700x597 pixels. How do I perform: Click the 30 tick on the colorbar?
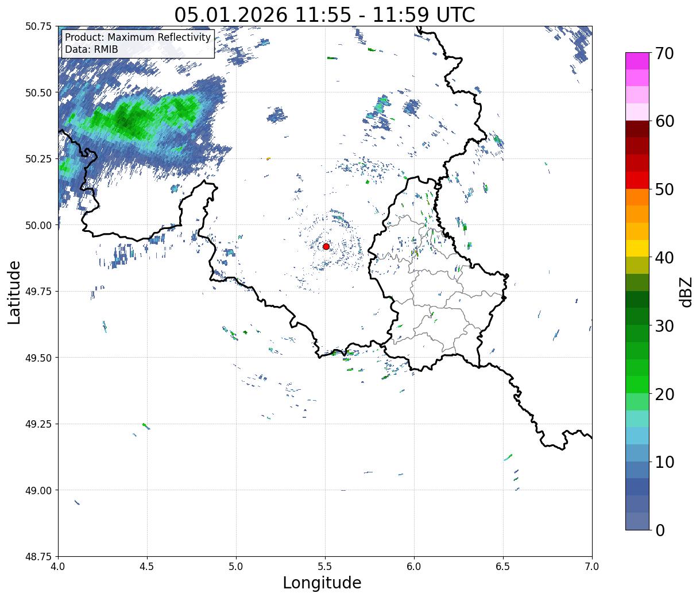pyautogui.click(x=664, y=325)
